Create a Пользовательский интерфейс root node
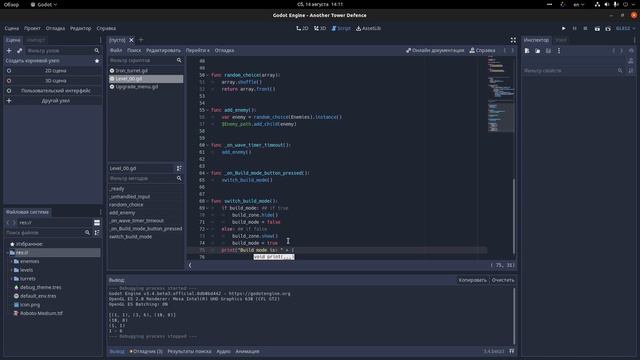This screenshot has height=360, width=640. tap(53, 91)
